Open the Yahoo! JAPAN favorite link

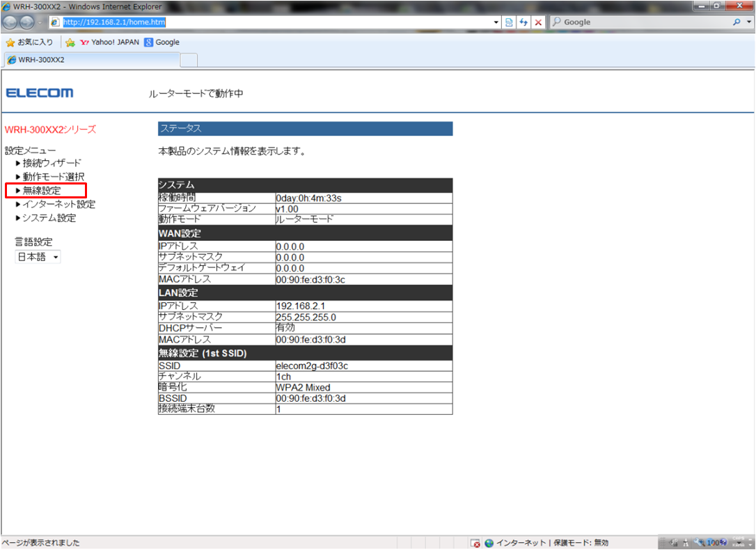[x=109, y=42]
